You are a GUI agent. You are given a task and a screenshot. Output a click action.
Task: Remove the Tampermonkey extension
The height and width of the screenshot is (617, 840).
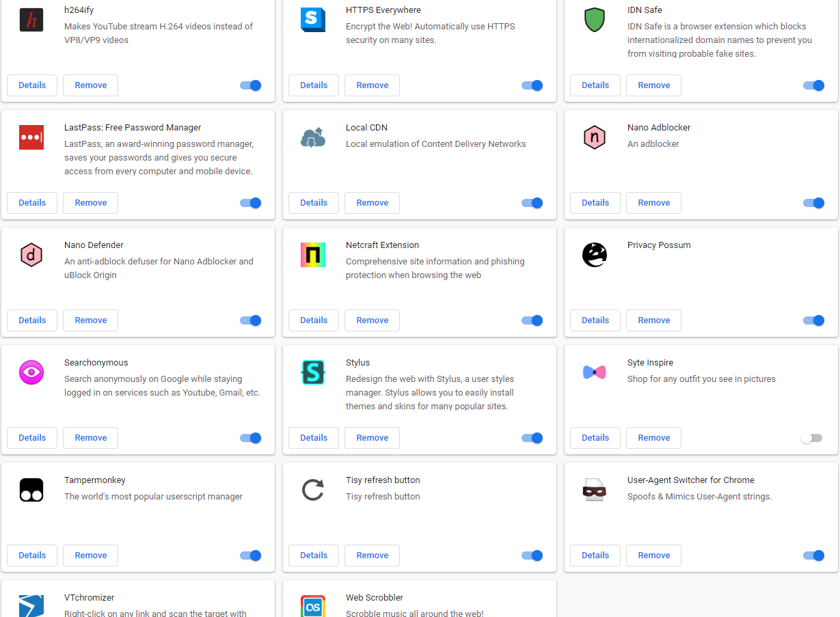[x=91, y=556]
